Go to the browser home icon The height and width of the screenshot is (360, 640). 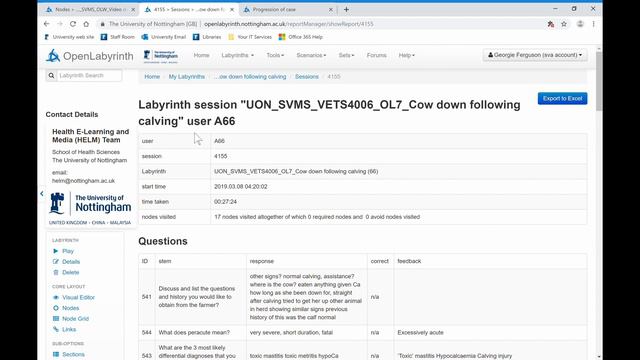tap(86, 24)
